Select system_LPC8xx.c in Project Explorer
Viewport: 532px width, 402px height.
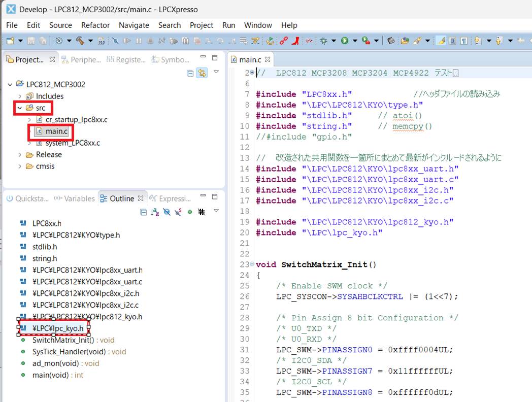tap(73, 143)
